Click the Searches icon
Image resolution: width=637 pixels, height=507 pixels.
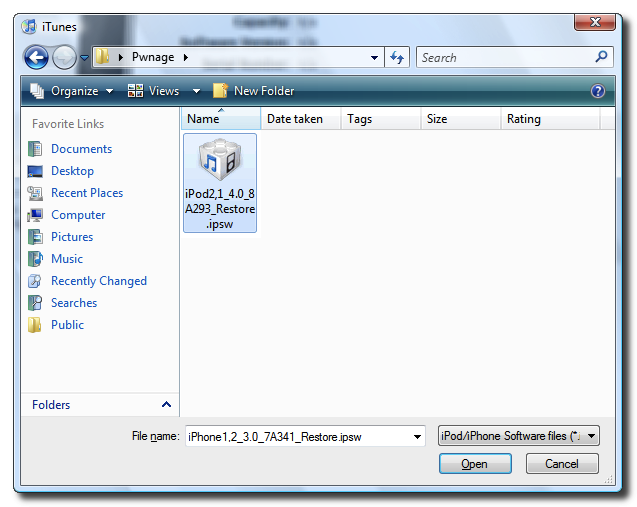(35, 303)
